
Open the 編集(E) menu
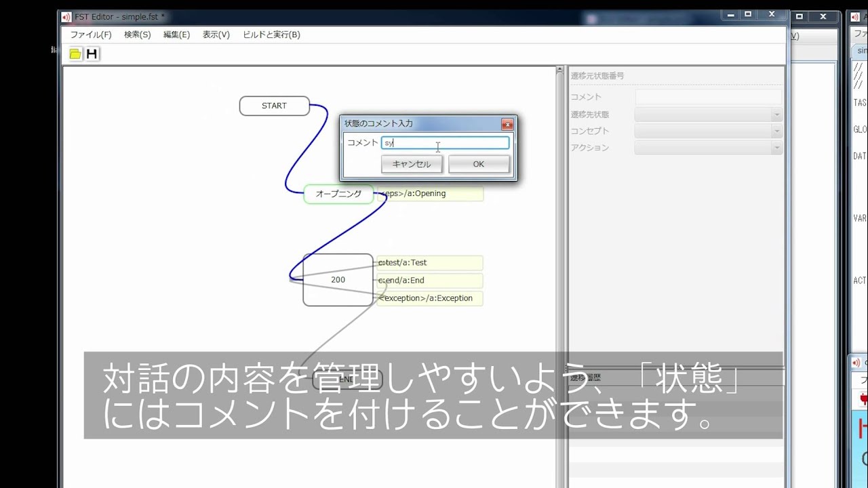click(x=176, y=35)
